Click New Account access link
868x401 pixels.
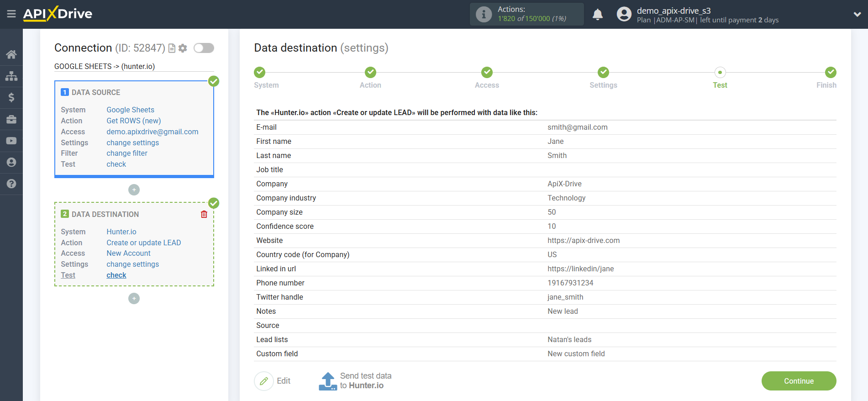coord(128,253)
